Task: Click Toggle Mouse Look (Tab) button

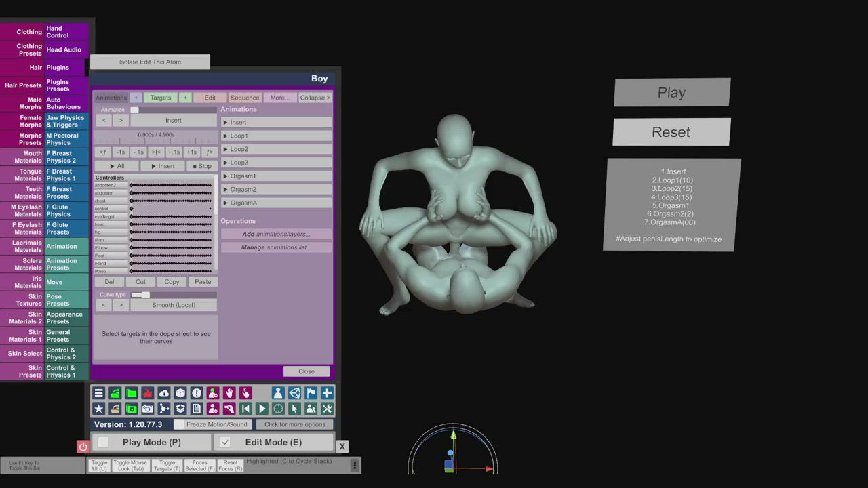Action: tap(130, 466)
